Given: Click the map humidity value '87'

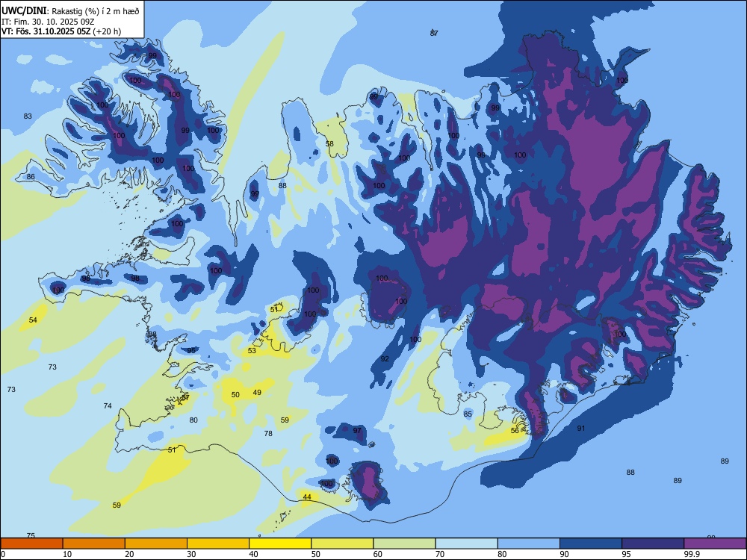Looking at the screenshot, I should click(433, 33).
